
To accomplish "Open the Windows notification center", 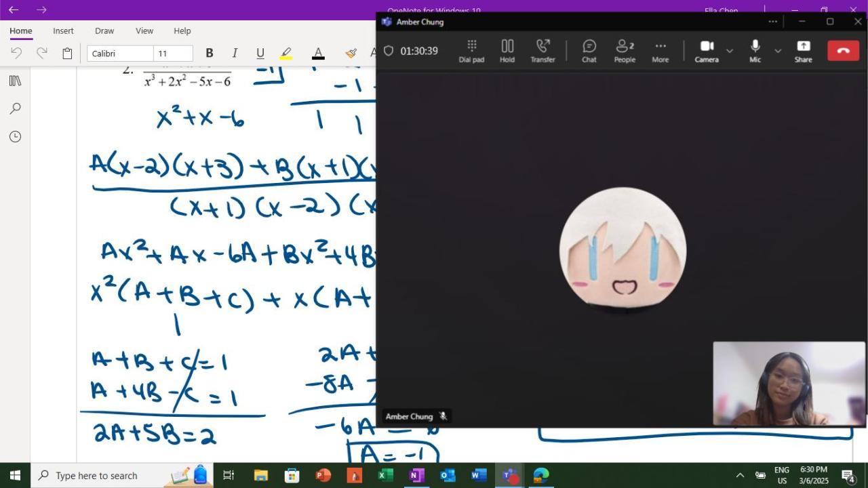I will click(x=848, y=475).
